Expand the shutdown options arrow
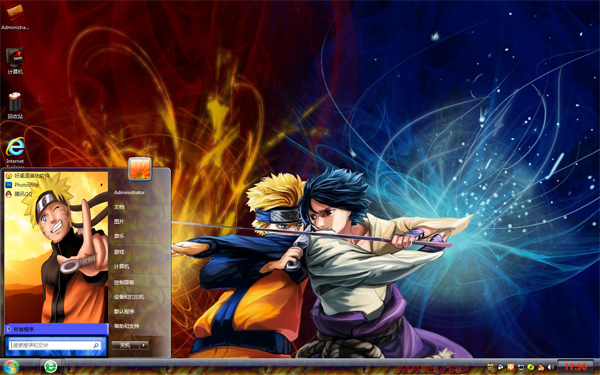This screenshot has height=375, width=600. [x=144, y=345]
